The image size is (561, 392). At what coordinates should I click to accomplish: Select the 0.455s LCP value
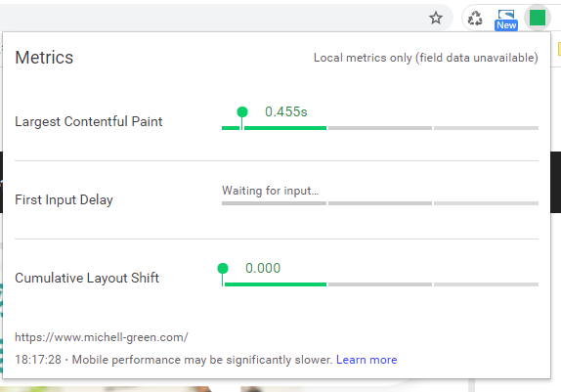(x=285, y=111)
